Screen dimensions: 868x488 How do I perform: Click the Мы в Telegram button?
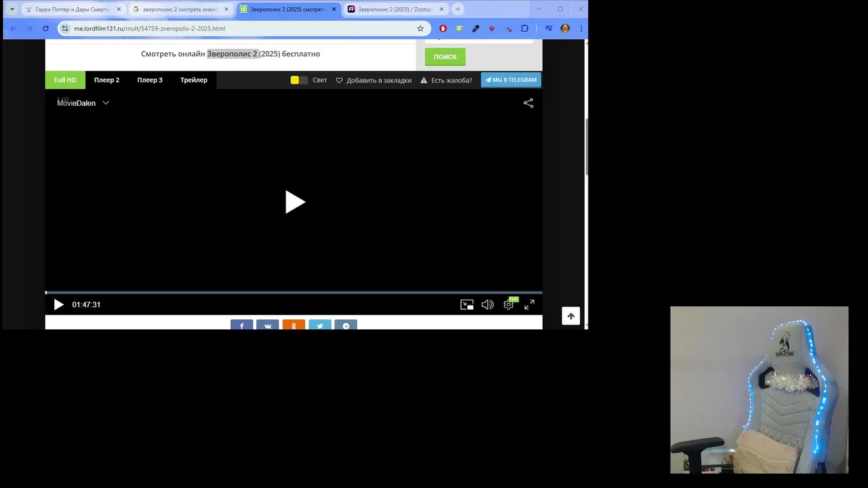coord(511,80)
